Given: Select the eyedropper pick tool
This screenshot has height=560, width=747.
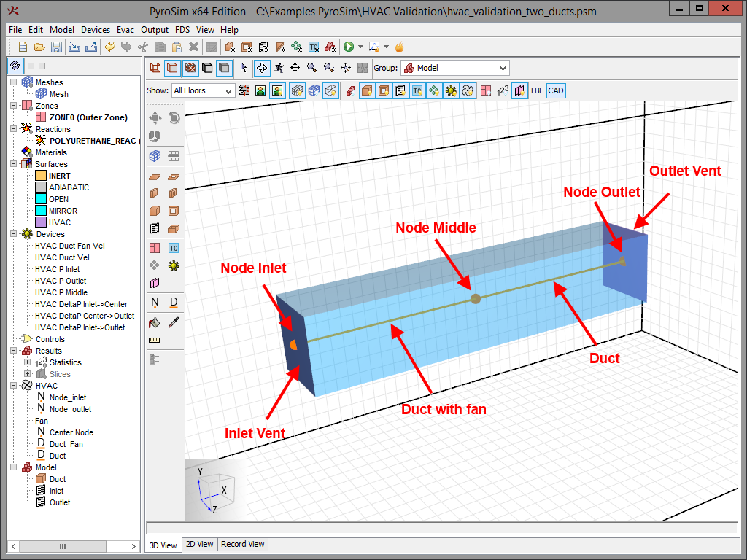Looking at the screenshot, I should click(174, 323).
